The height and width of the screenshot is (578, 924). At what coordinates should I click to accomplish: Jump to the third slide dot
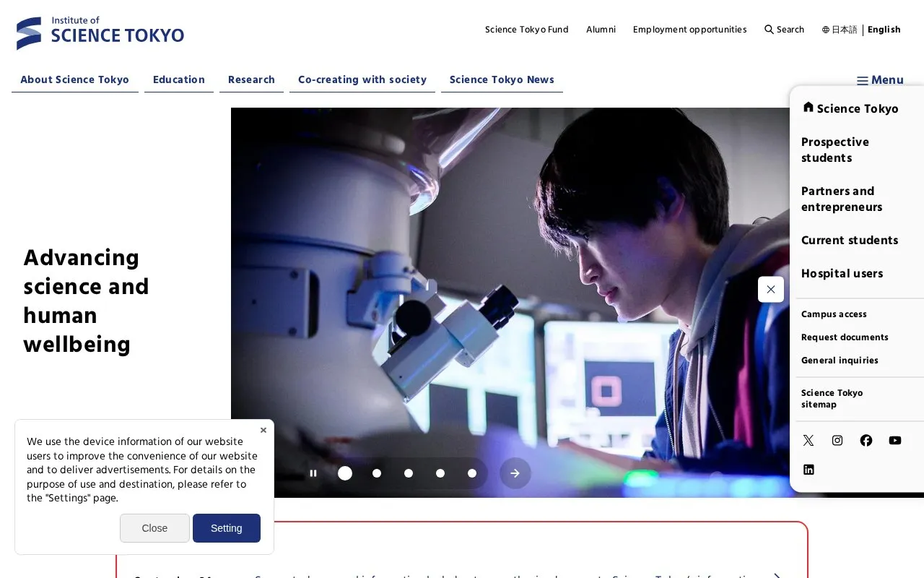[x=409, y=473]
